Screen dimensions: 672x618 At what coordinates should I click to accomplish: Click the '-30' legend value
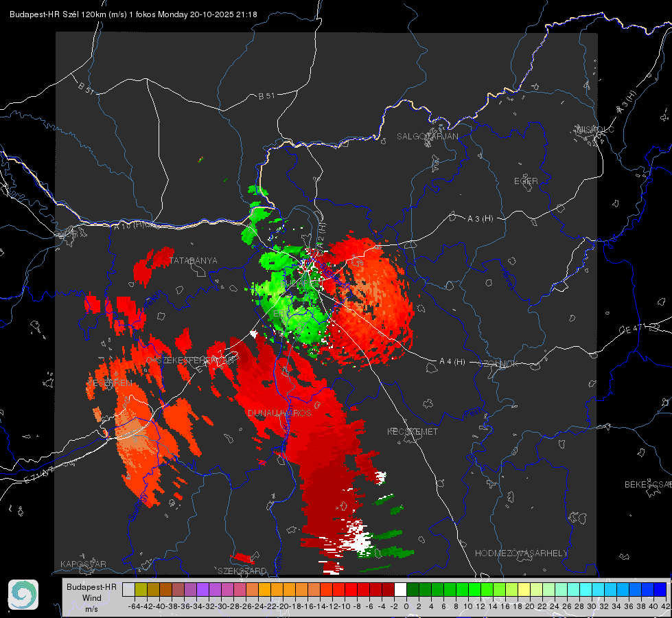[221, 606]
